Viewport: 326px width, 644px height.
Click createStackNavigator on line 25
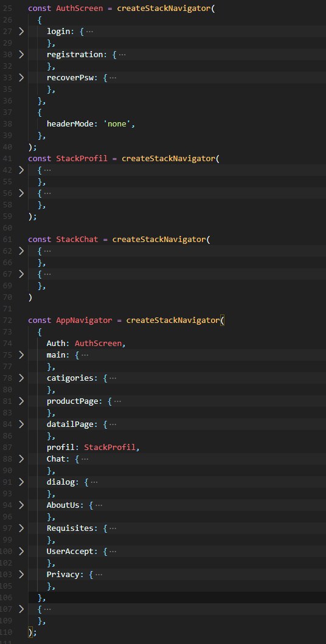[164, 9]
